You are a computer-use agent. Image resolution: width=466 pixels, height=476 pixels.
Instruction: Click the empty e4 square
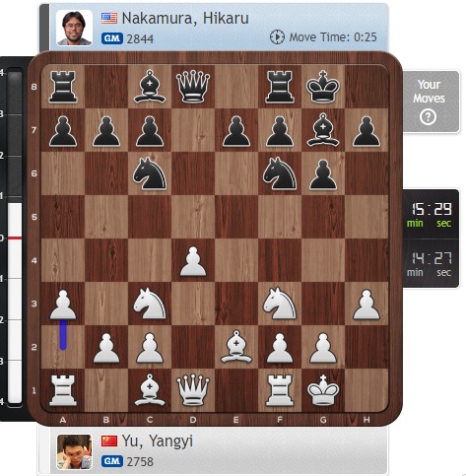tap(236, 260)
